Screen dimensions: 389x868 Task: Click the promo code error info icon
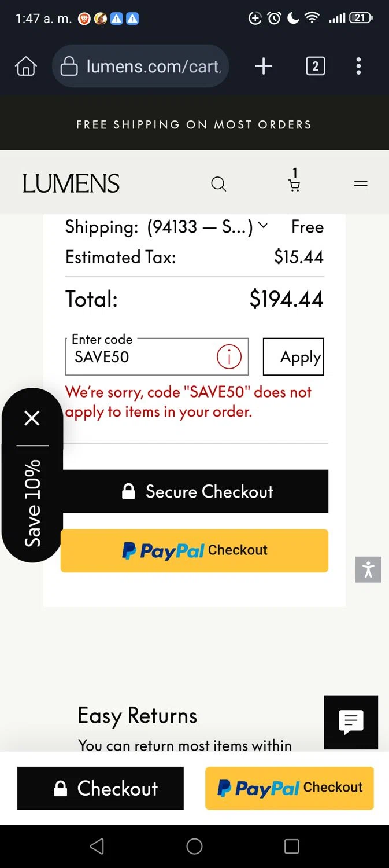pos(229,357)
